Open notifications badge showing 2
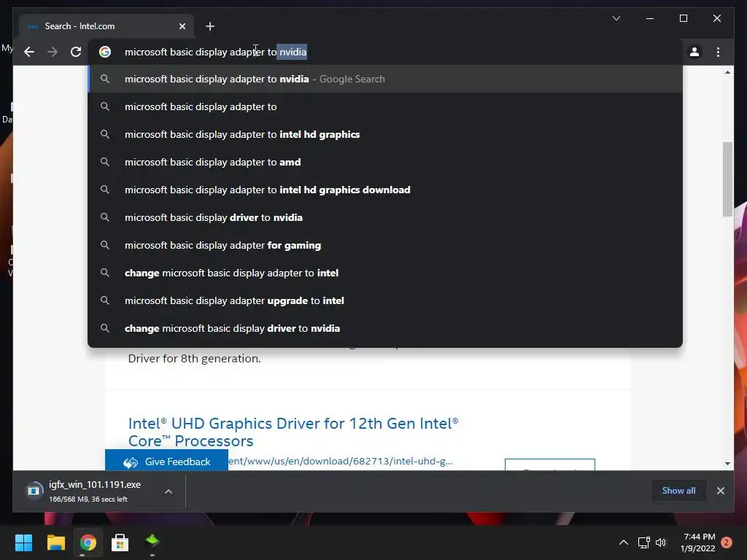Viewport: 747px width, 560px height. [x=727, y=542]
